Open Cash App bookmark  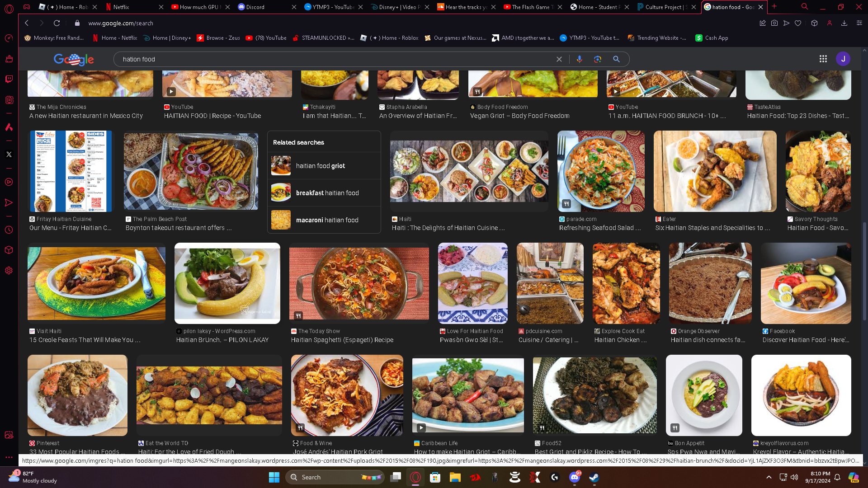pyautogui.click(x=712, y=38)
